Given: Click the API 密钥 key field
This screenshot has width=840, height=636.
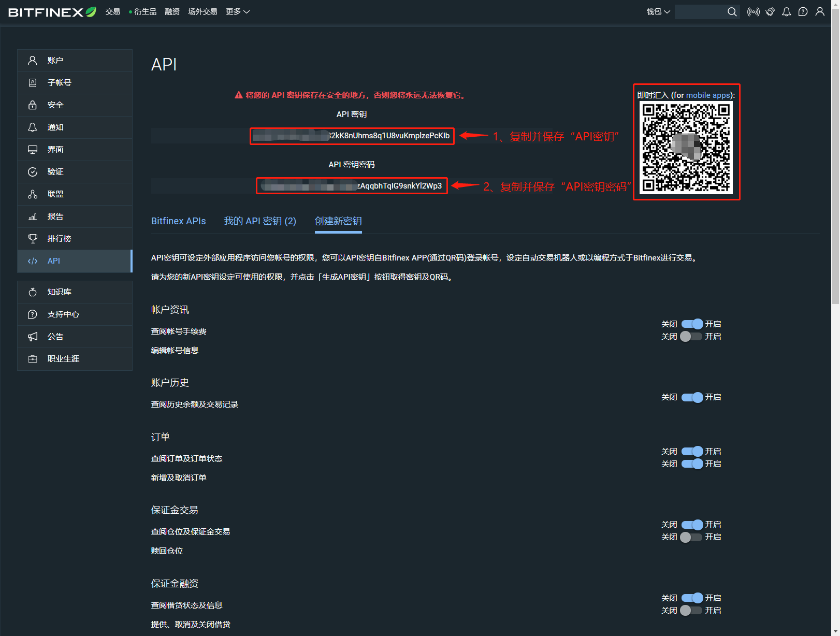Looking at the screenshot, I should pyautogui.click(x=352, y=136).
